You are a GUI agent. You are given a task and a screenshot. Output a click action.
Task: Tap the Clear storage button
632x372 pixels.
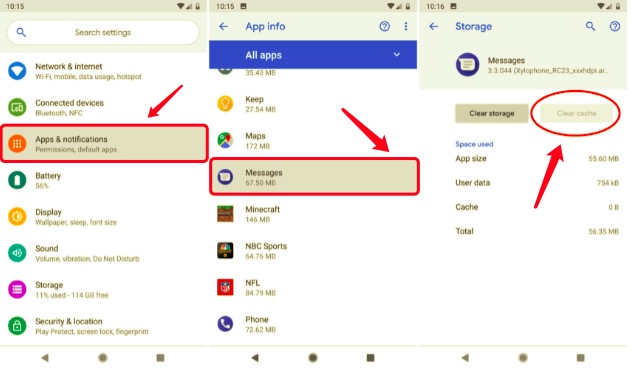(x=492, y=113)
